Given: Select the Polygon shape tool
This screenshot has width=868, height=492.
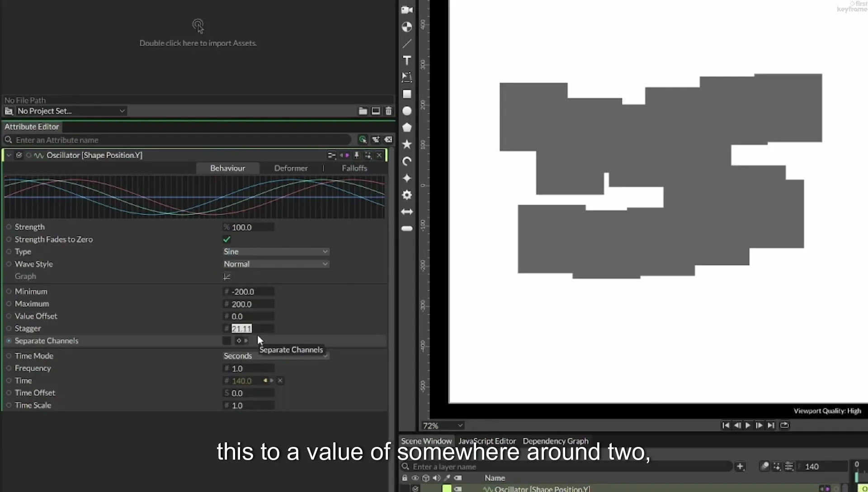Looking at the screenshot, I should click(x=407, y=128).
